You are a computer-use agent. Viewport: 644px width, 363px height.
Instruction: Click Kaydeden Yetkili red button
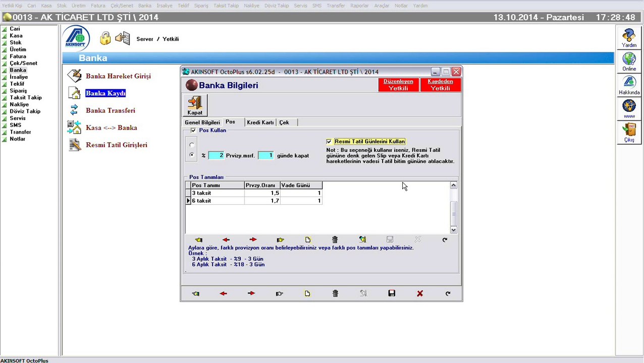pos(440,85)
